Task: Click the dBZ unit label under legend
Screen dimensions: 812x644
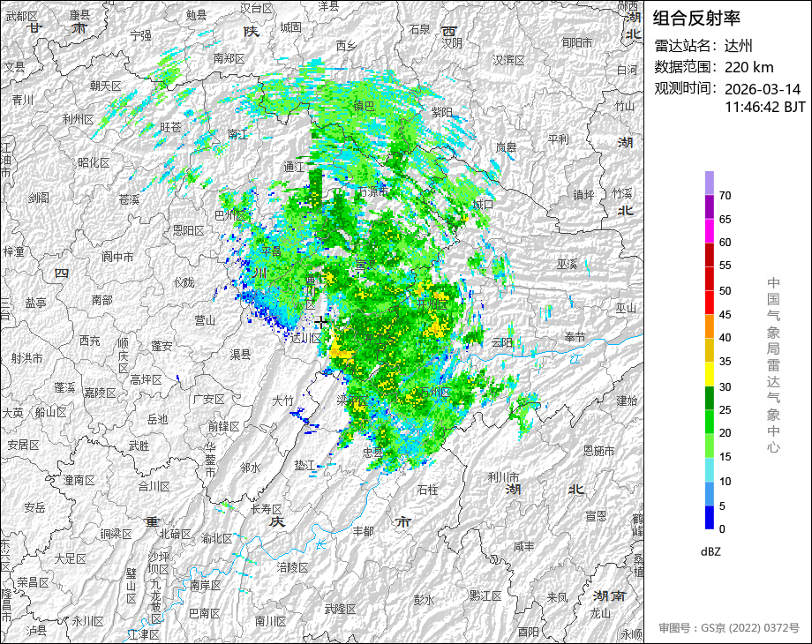Action: 710,552
